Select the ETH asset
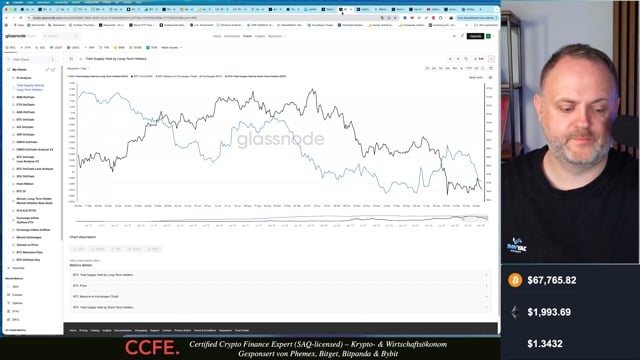Screen dimensions: 640x360 pos(26,48)
